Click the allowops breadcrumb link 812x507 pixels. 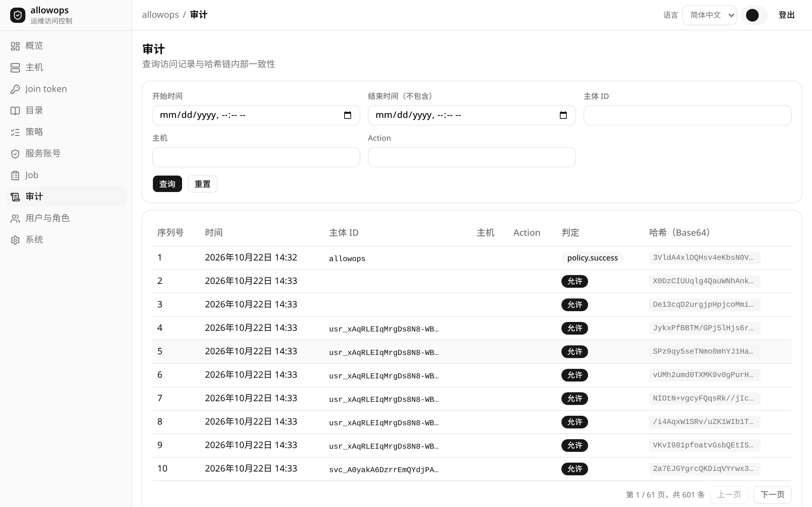coord(160,15)
